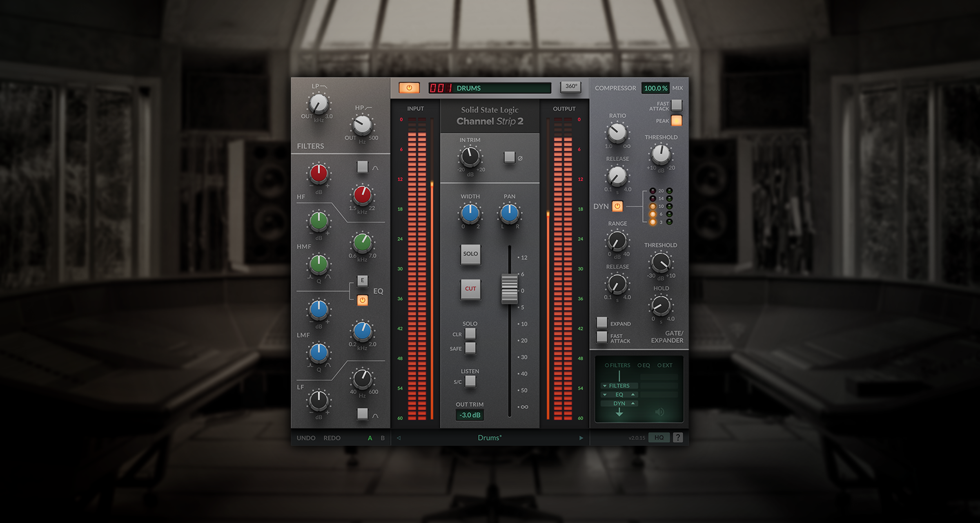The height and width of the screenshot is (523, 980).
Task: Click the black LF frequency knob
Action: (362, 379)
